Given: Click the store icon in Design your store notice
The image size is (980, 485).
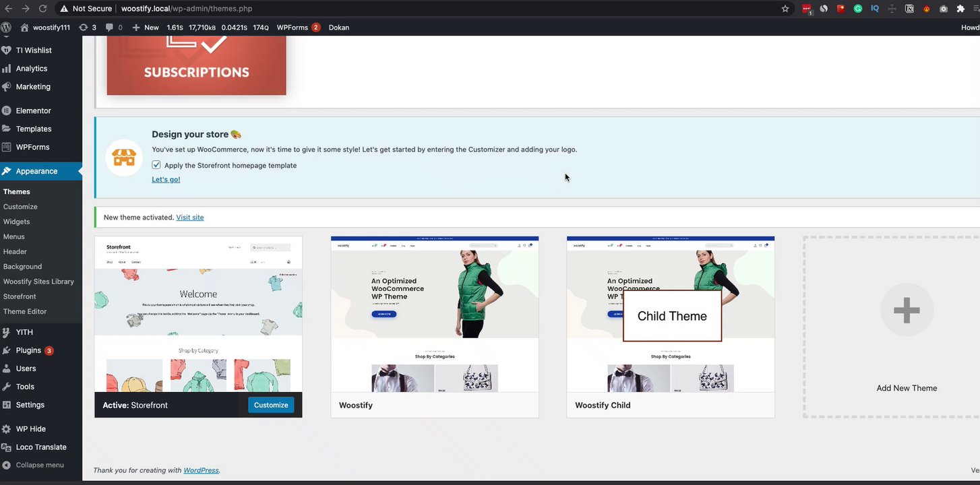Looking at the screenshot, I should (x=124, y=158).
